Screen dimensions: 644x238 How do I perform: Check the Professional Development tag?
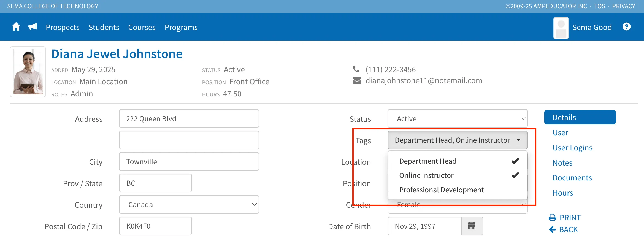coord(458,190)
